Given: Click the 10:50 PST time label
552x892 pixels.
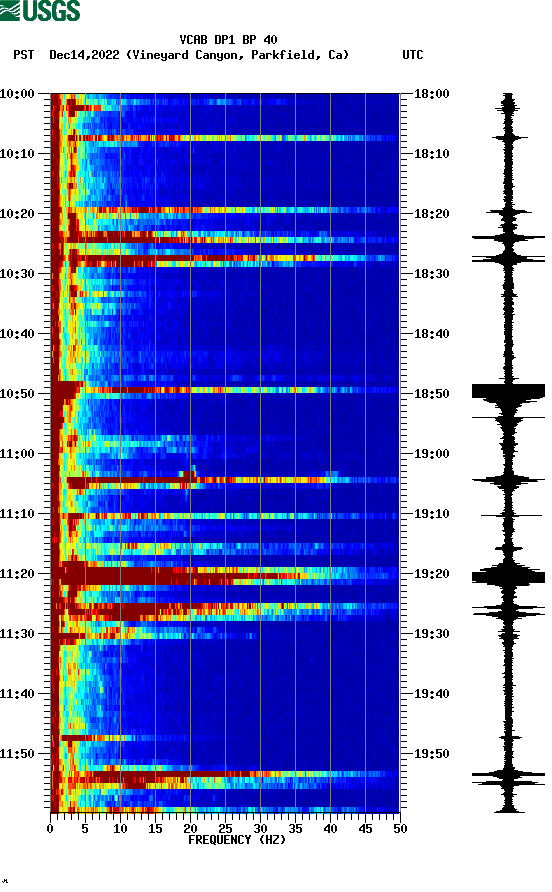Looking at the screenshot, I should [x=17, y=394].
